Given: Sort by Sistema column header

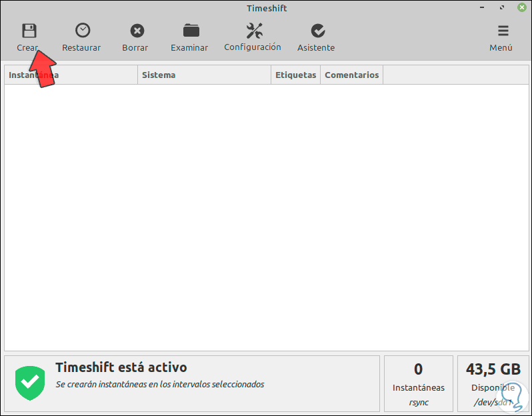Looking at the screenshot, I should coord(204,75).
